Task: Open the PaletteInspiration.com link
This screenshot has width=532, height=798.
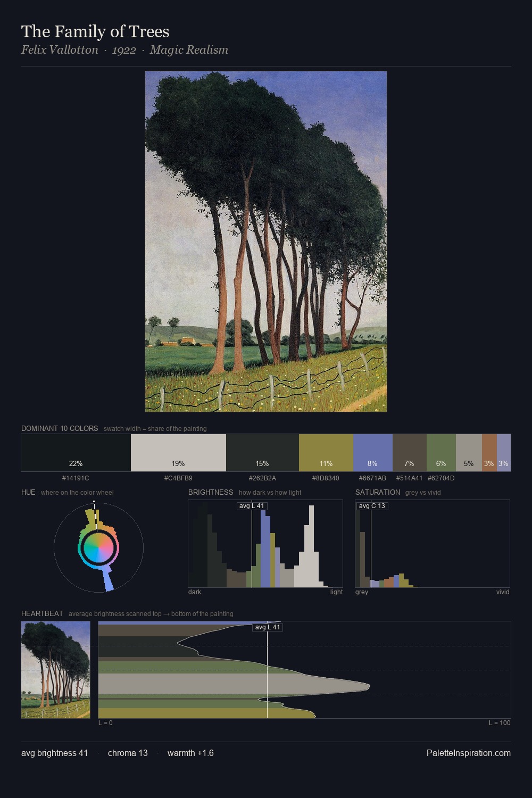Action: (469, 753)
